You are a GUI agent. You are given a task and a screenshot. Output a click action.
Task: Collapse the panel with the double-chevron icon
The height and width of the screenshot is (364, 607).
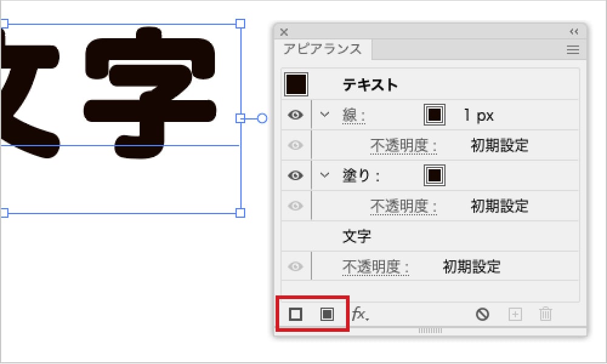click(574, 32)
